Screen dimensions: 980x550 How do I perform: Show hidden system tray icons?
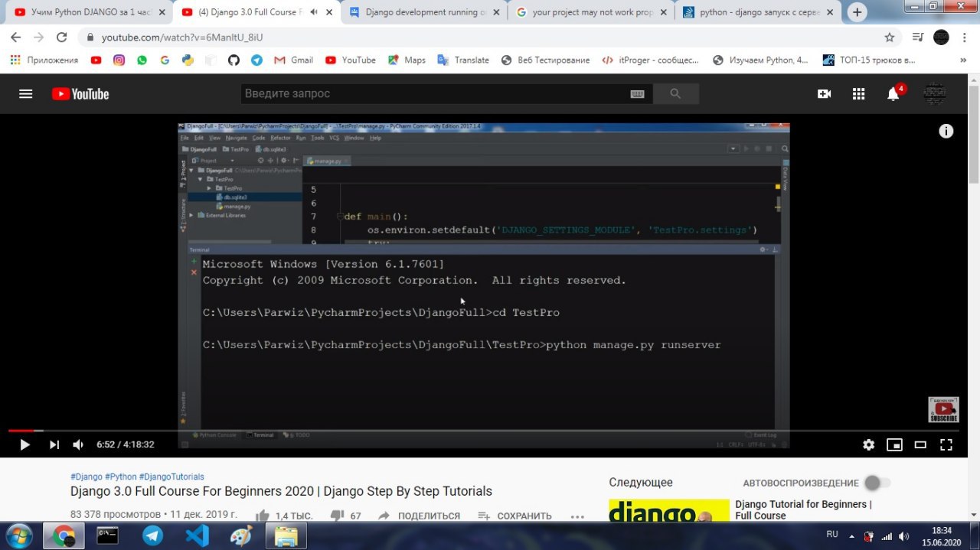tap(852, 535)
